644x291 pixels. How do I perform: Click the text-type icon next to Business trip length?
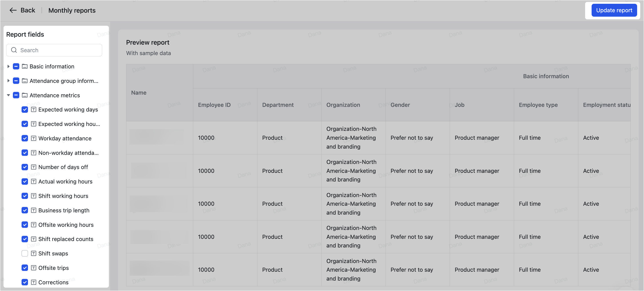[x=34, y=210]
